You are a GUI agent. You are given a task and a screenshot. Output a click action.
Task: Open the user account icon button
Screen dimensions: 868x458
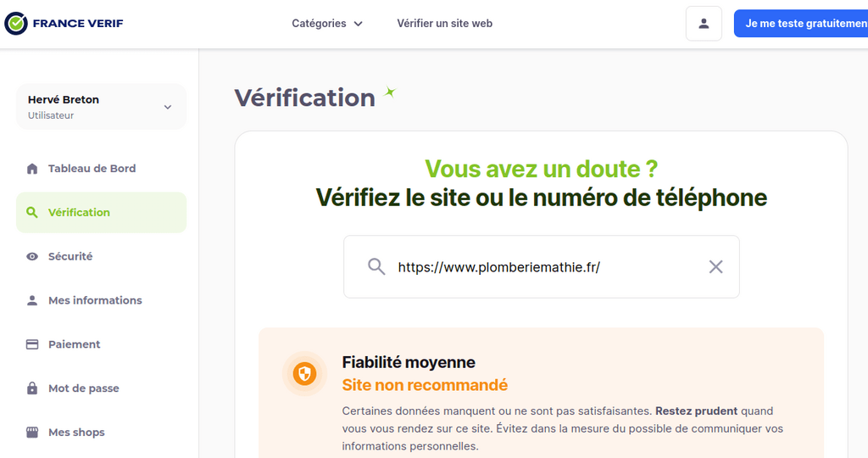[704, 23]
